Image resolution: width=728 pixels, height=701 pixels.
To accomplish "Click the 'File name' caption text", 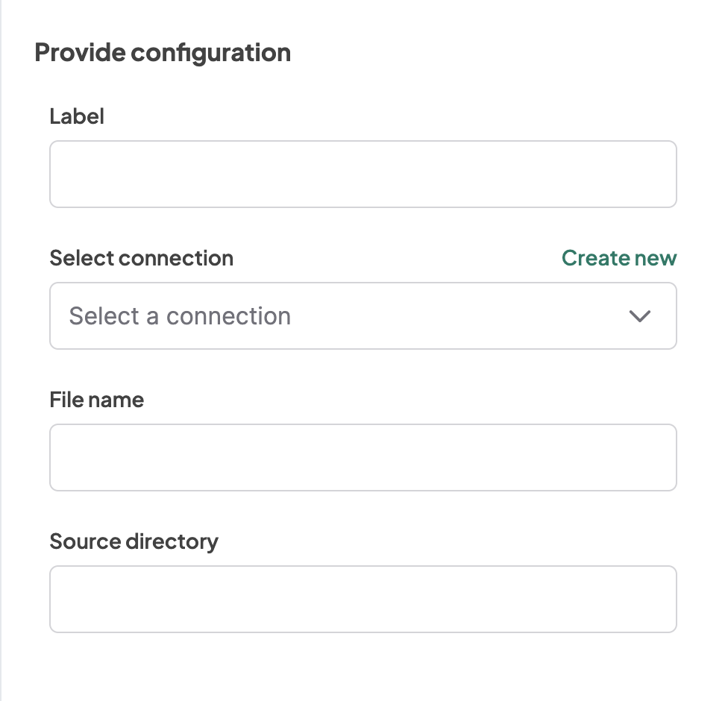I will tap(97, 400).
